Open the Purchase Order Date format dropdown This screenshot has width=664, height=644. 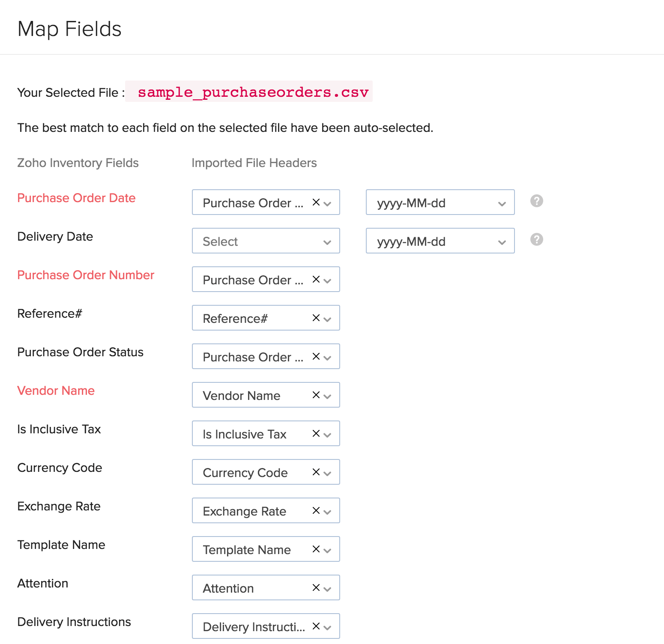[x=502, y=203]
